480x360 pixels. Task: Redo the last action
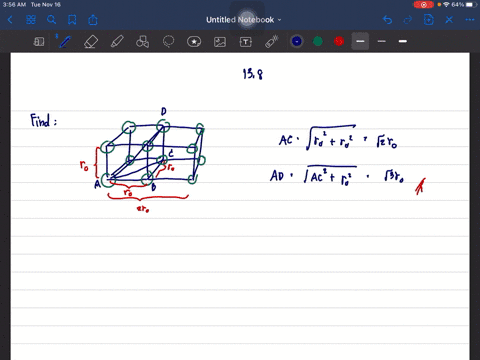click(x=408, y=20)
